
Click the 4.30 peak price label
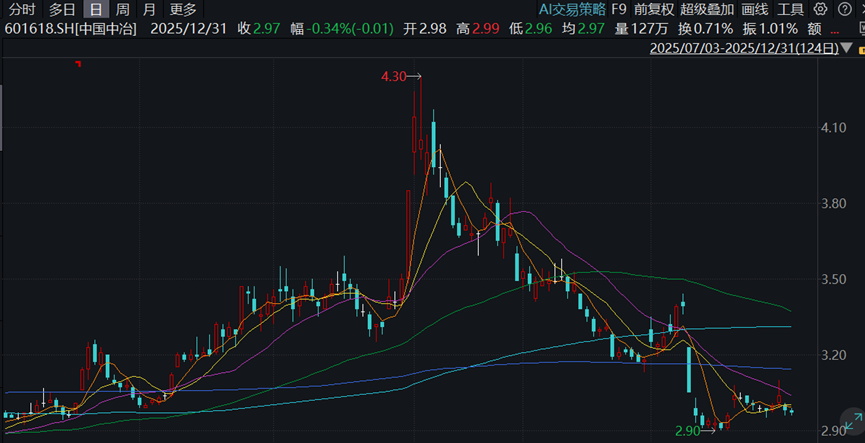(393, 77)
